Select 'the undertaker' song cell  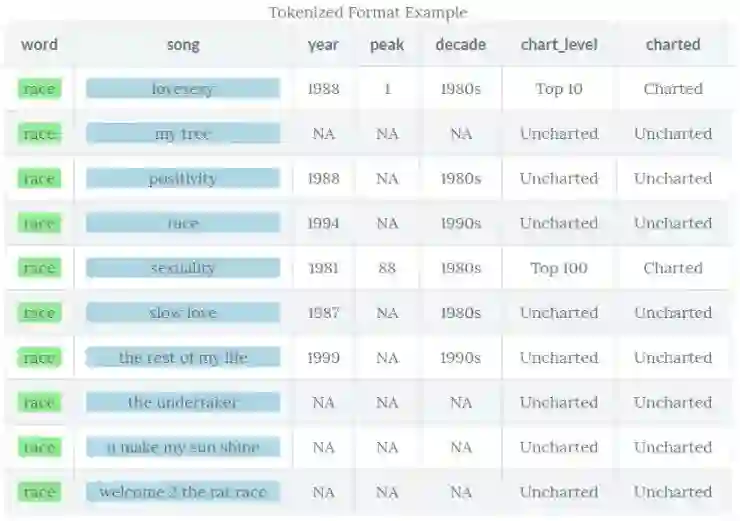point(183,403)
